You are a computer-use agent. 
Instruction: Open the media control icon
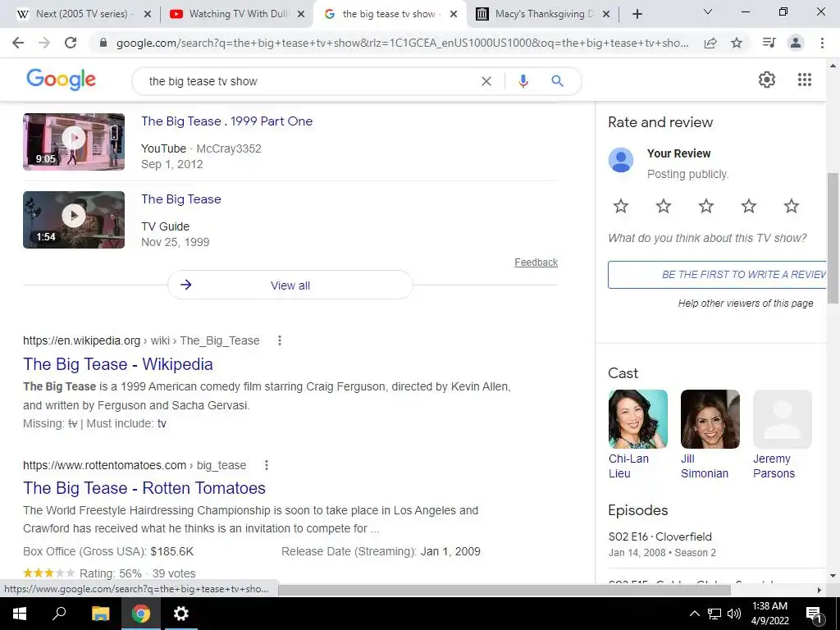pos(769,43)
